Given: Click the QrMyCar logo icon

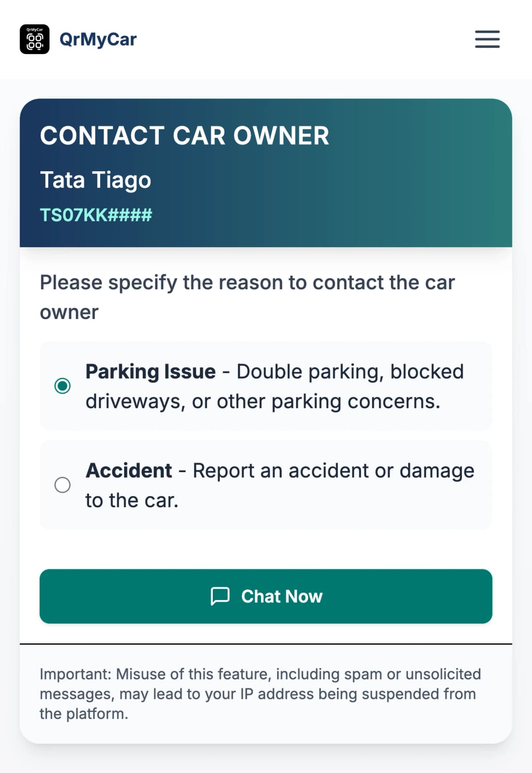Looking at the screenshot, I should [x=35, y=39].
